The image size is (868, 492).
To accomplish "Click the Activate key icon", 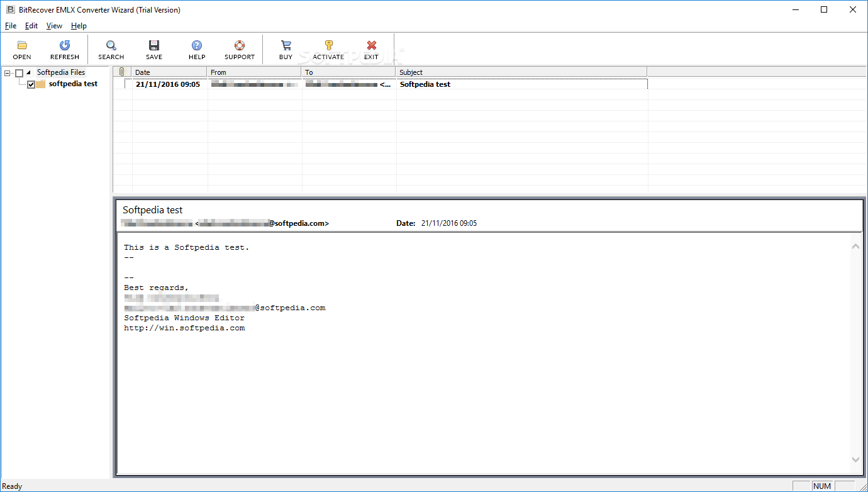I will 328,45.
